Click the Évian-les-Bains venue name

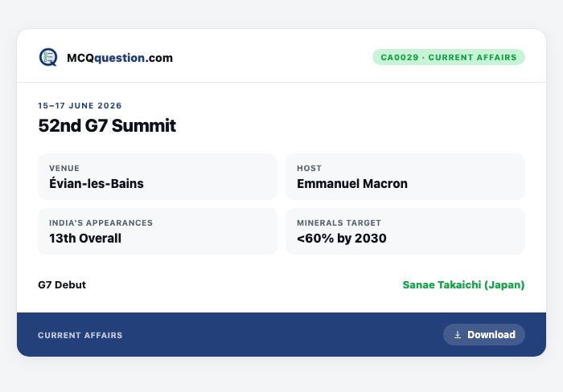[97, 183]
